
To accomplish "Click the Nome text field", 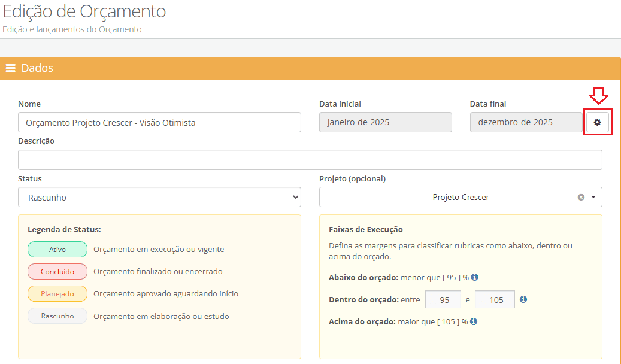I will point(159,122).
